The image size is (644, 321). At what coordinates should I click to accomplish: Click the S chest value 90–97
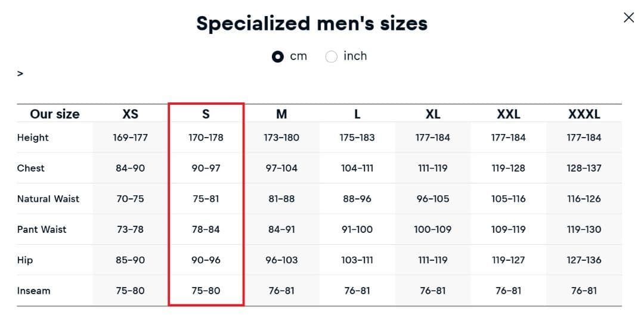(206, 168)
